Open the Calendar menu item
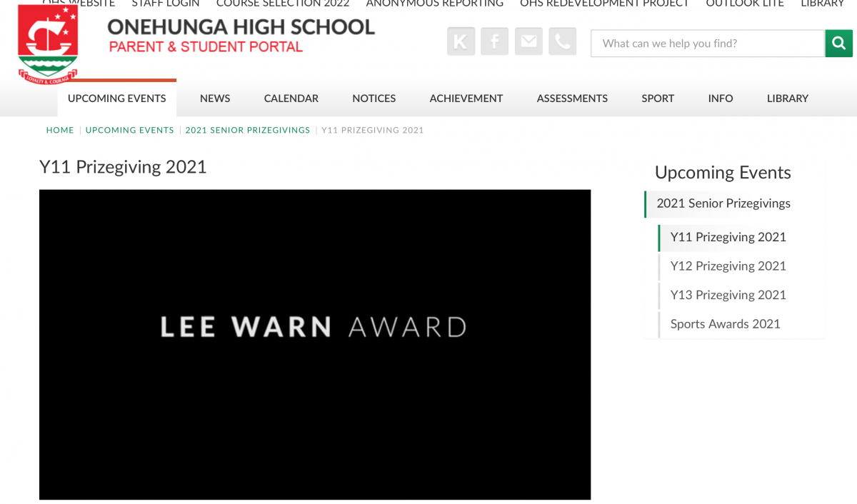 pos(291,99)
